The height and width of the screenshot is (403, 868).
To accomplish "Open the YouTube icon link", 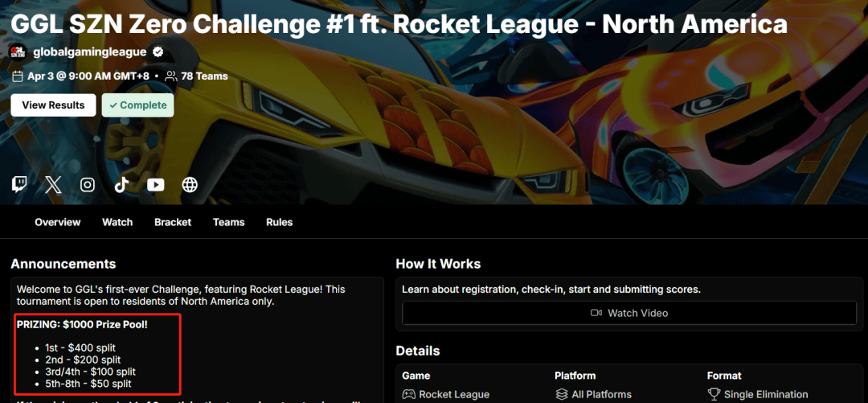I will [156, 184].
